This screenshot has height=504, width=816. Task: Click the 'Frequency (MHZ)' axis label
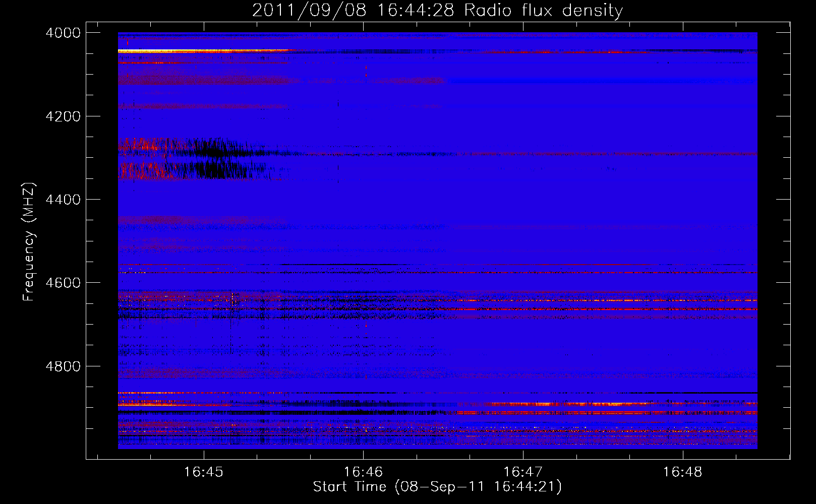point(29,242)
